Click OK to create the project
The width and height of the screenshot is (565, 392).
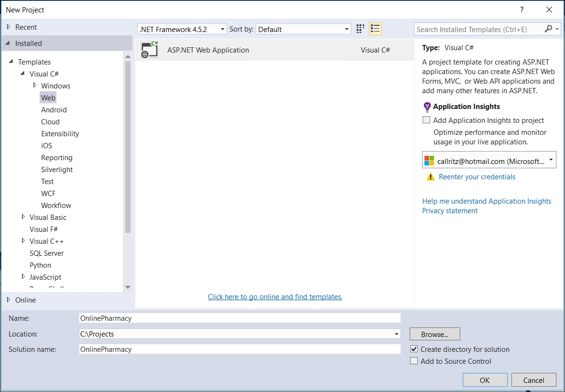coord(485,380)
